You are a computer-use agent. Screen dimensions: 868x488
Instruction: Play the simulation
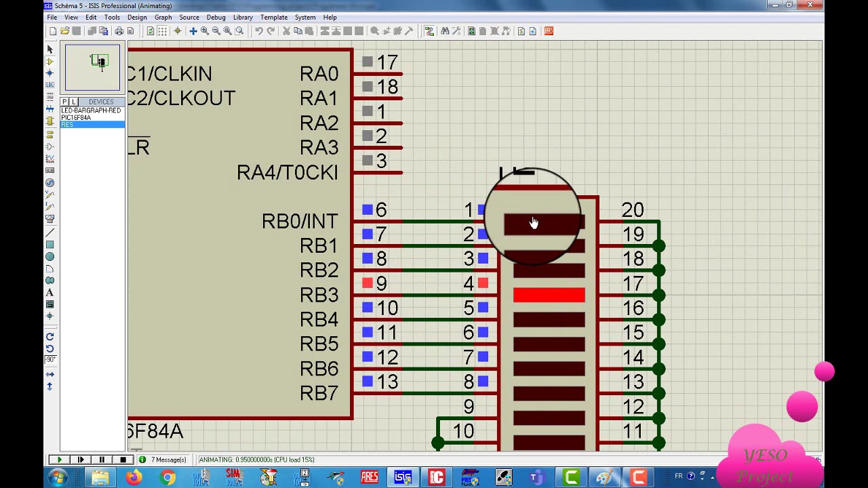59,460
